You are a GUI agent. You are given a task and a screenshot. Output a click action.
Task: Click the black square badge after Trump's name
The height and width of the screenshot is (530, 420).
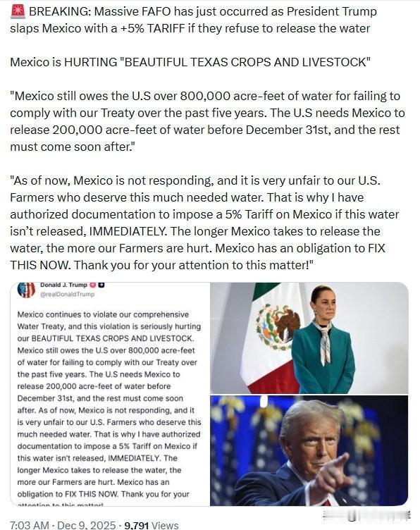coord(101,285)
